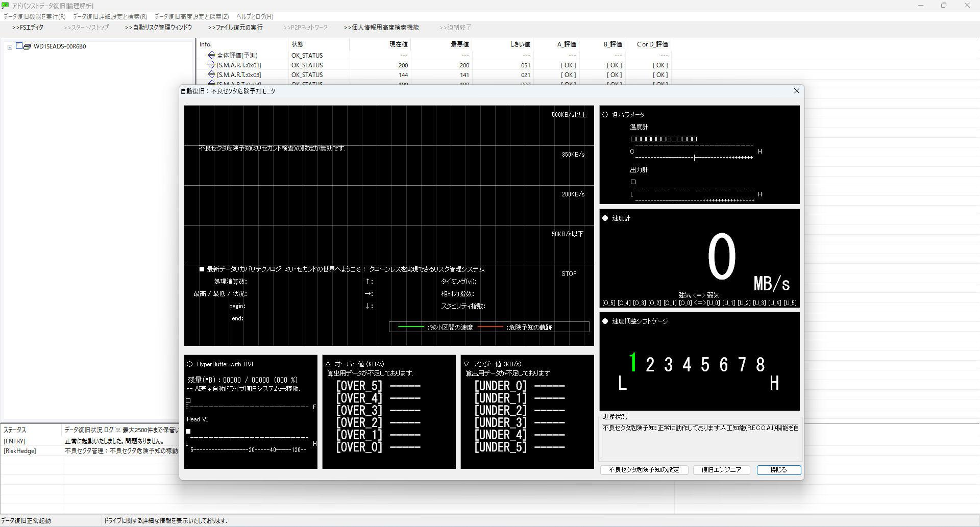Select the [S.M.A.R.T.:0x01] row label
Screen dimensions: 980x527
239,65
